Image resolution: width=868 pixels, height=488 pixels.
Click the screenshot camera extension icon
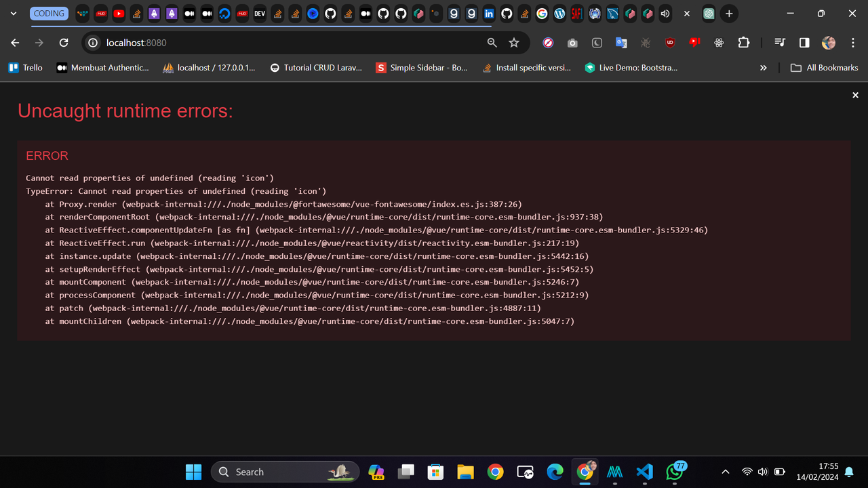pyautogui.click(x=572, y=42)
